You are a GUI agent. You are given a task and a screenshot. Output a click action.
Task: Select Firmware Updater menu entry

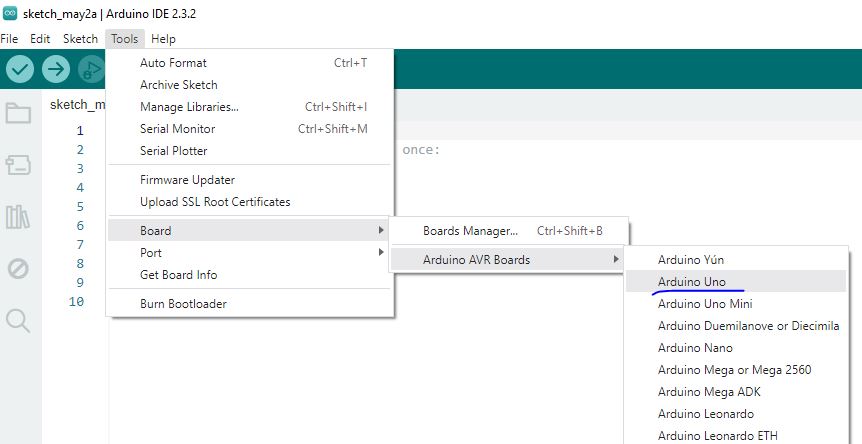coord(250,180)
